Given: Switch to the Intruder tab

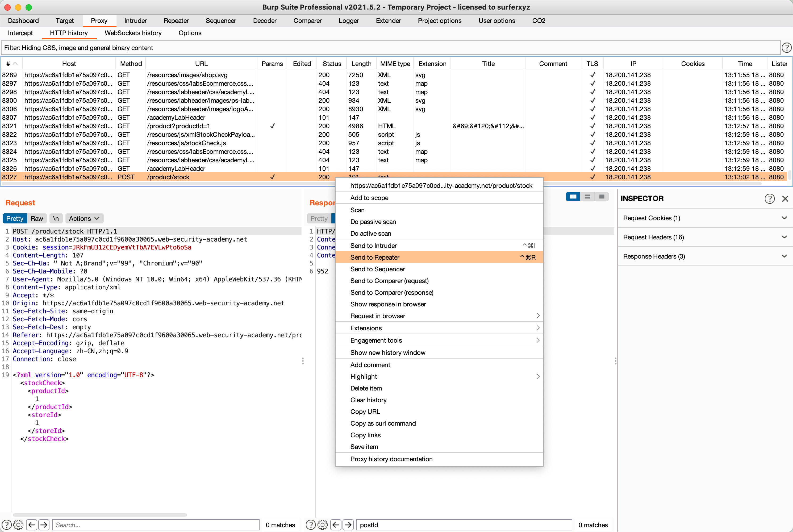Looking at the screenshot, I should click(x=135, y=21).
